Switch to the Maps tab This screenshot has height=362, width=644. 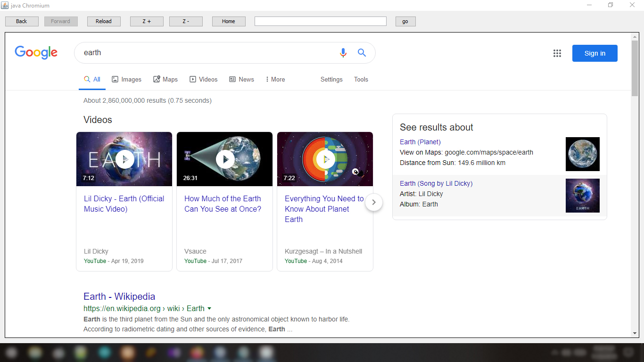[x=165, y=79]
